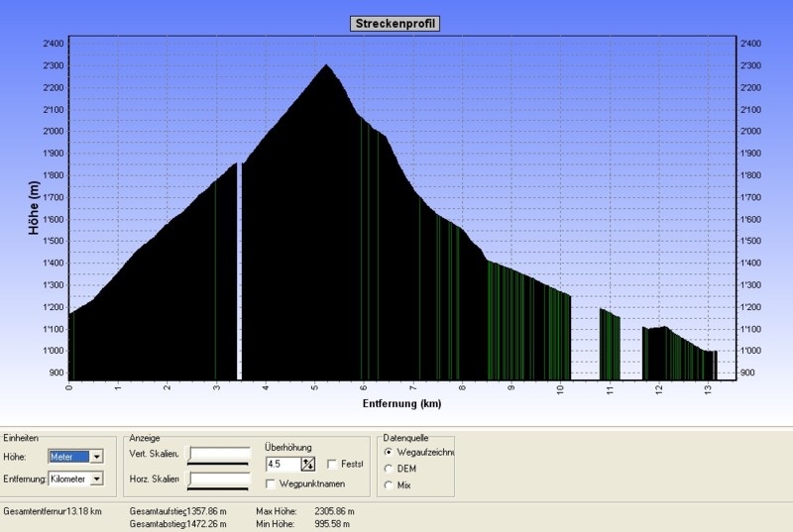
Task: Open the Entfernung unit dropdown
Action: tap(96, 479)
